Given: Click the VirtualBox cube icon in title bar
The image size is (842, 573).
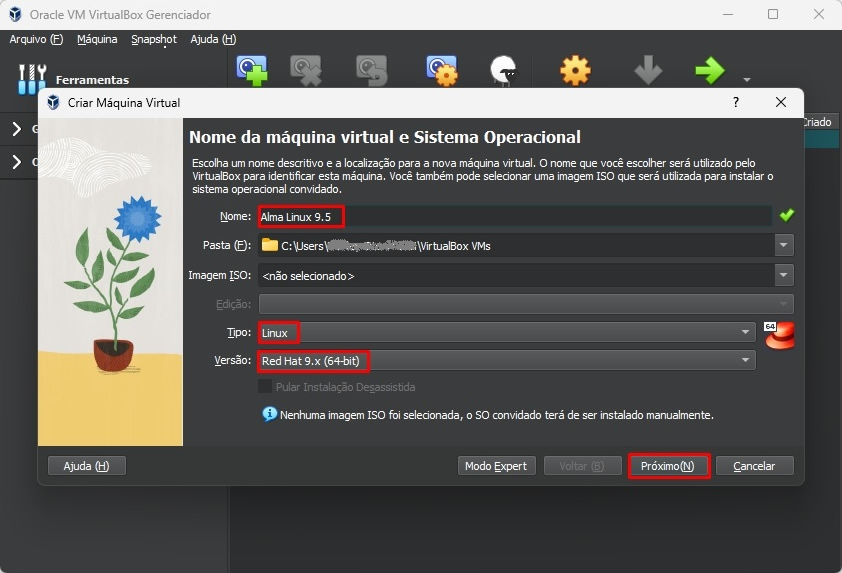Looking at the screenshot, I should click(x=16, y=14).
